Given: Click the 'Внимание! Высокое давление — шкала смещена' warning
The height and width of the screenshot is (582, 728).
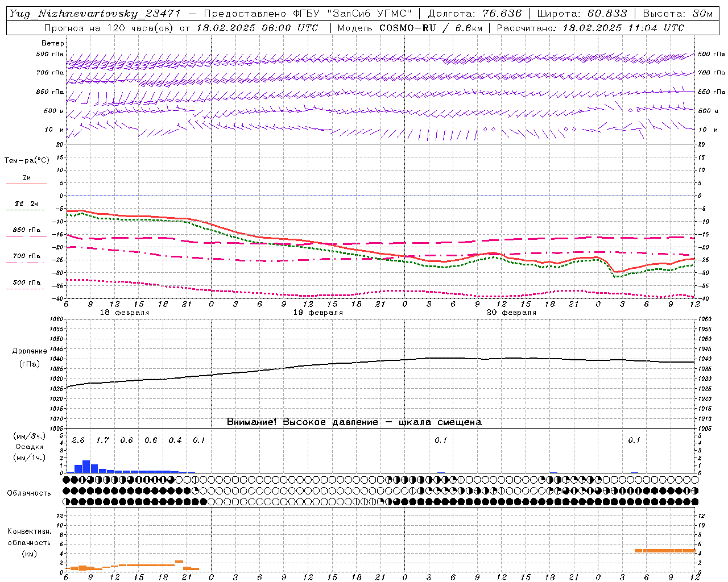Looking at the screenshot, I should pyautogui.click(x=354, y=422).
